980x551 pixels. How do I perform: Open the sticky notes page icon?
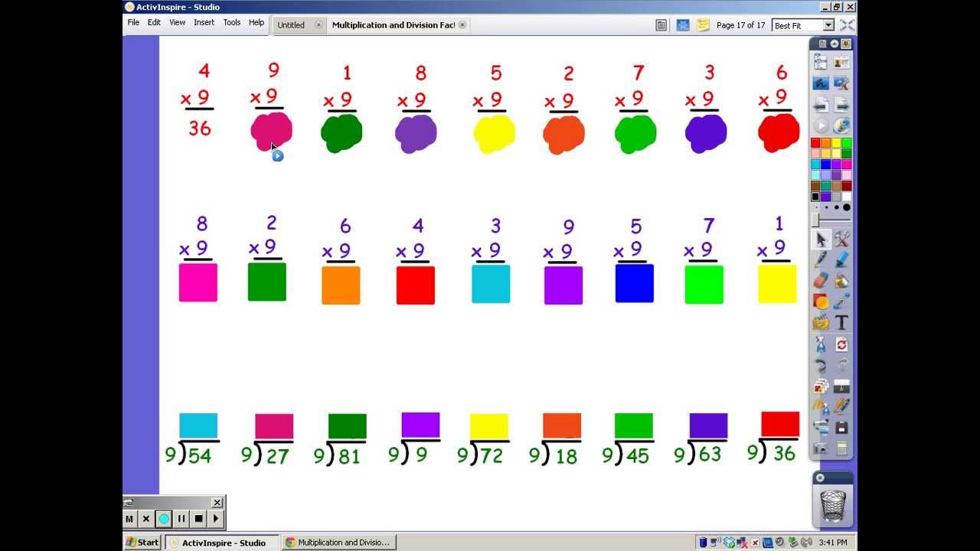pyautogui.click(x=703, y=25)
